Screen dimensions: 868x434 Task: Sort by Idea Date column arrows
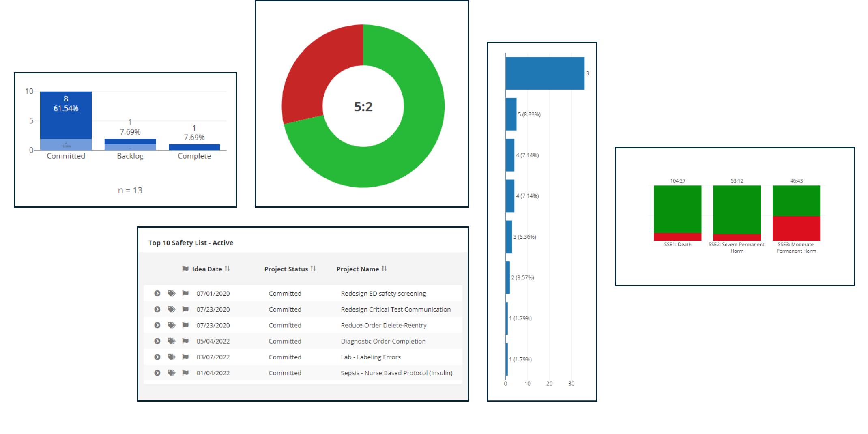(x=227, y=269)
